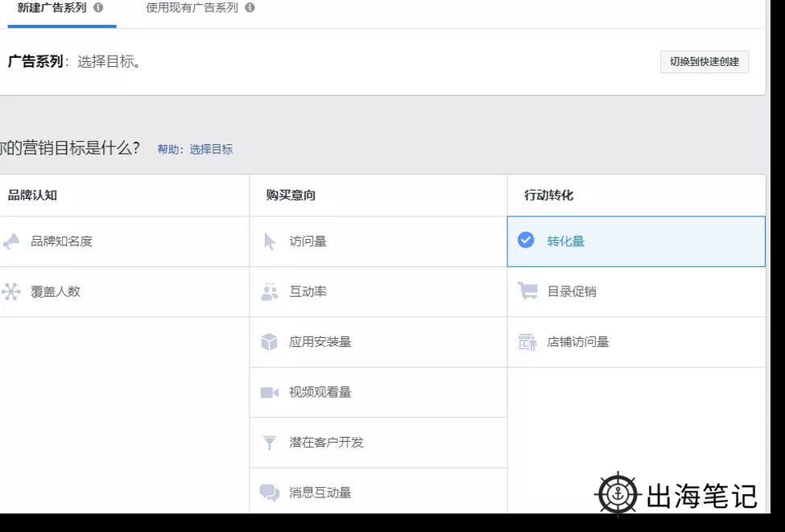This screenshot has width=785, height=532.
Task: Toggle the blue checkmark on 转化量
Action: click(x=526, y=240)
